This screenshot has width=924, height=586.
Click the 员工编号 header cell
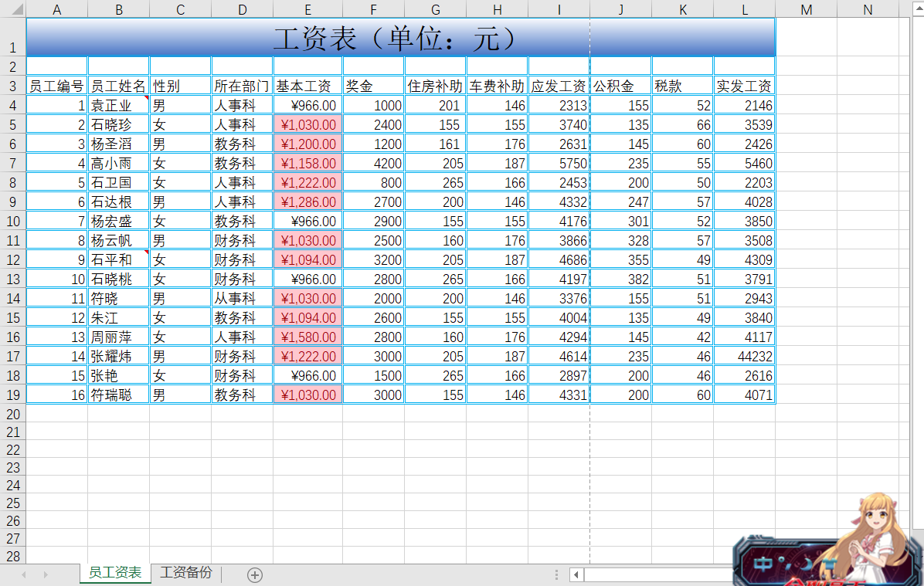[x=56, y=86]
